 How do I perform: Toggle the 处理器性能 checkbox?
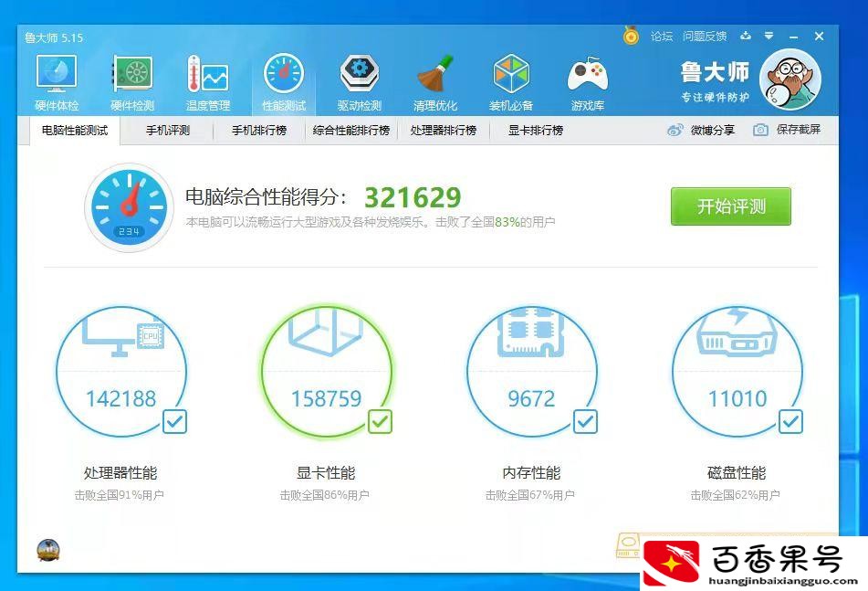click(174, 421)
